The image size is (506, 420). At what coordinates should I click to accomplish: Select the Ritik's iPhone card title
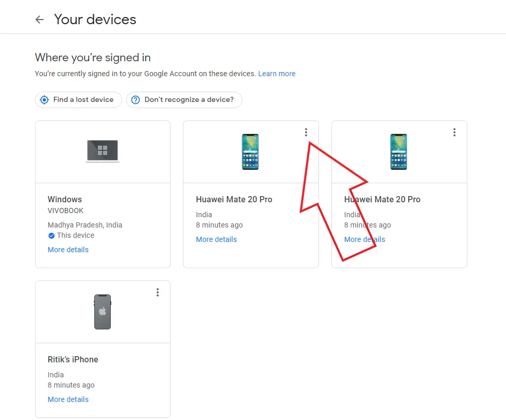coord(73,359)
